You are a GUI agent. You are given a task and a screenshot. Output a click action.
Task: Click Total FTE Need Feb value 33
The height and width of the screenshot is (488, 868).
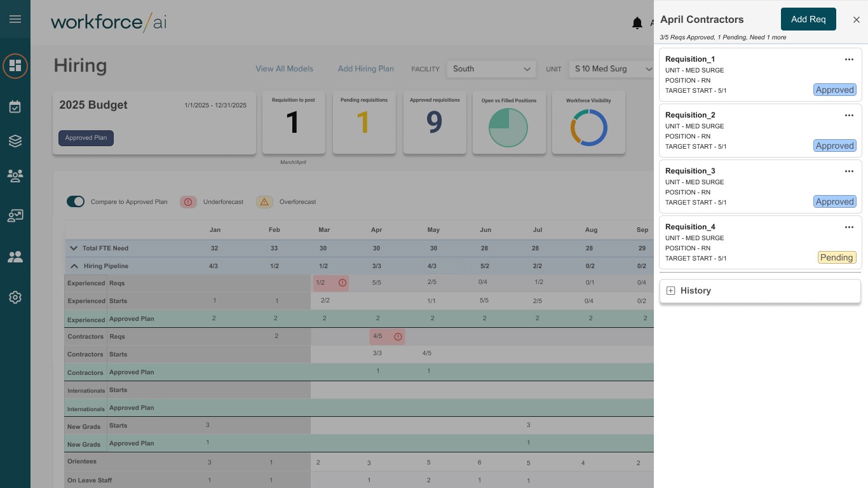tap(274, 248)
